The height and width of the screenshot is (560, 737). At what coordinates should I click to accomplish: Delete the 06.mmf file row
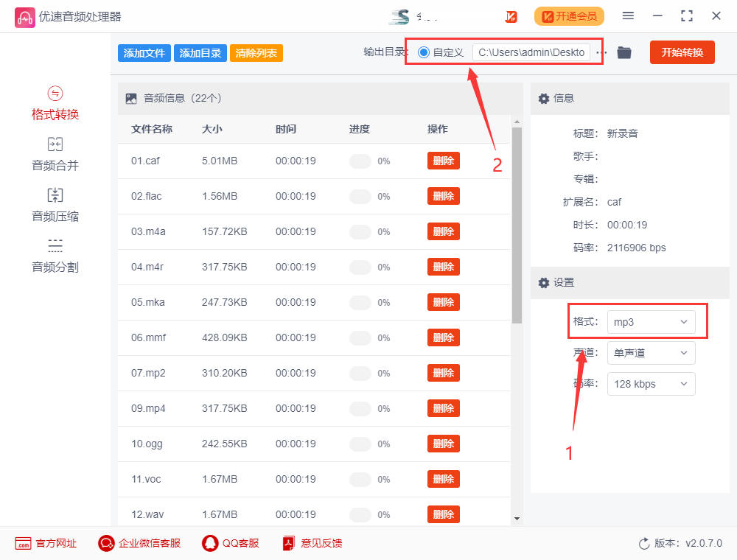click(x=443, y=337)
